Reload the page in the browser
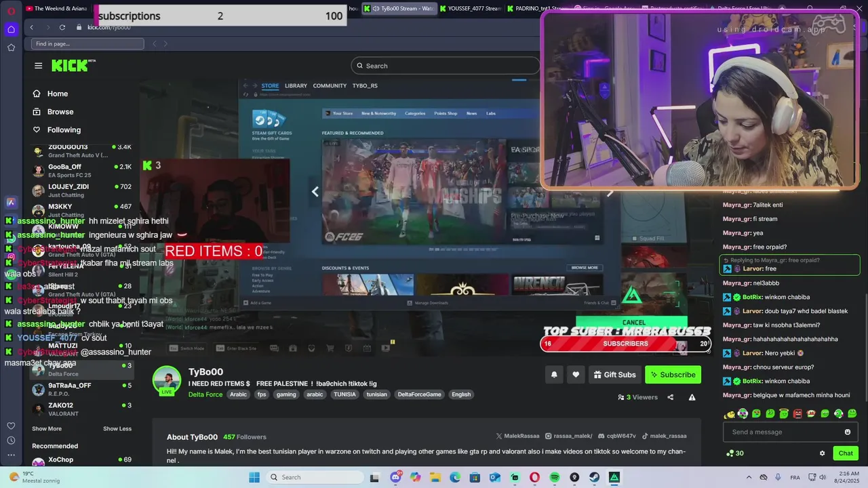Image resolution: width=868 pixels, height=488 pixels. [62, 27]
